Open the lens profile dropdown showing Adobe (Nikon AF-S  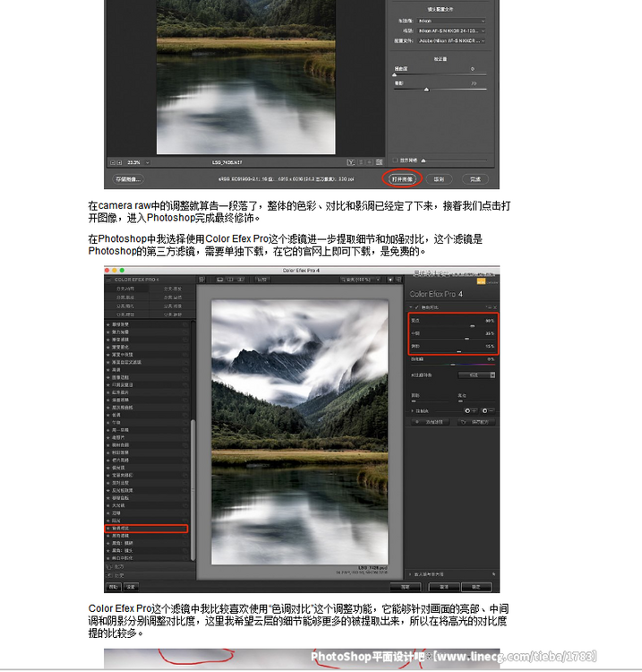pos(452,40)
